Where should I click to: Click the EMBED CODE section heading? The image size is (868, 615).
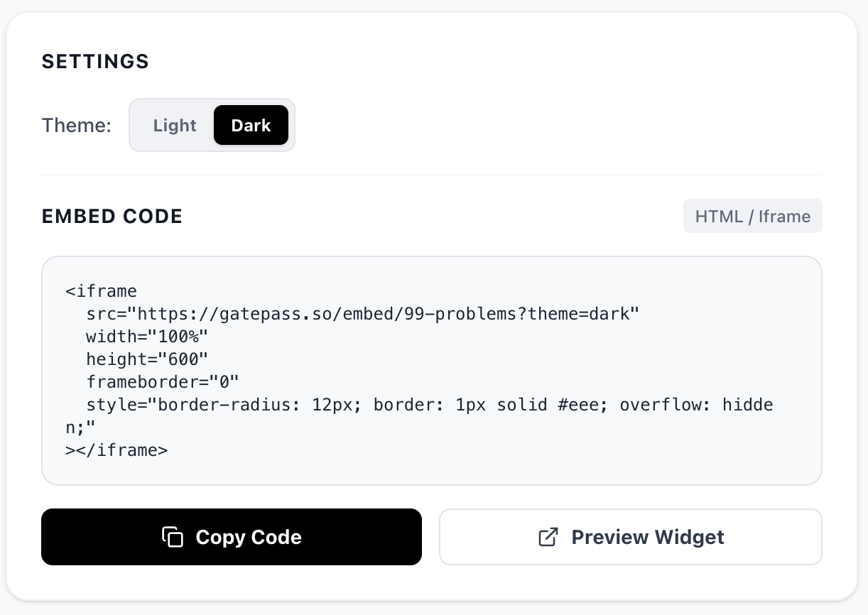112,217
